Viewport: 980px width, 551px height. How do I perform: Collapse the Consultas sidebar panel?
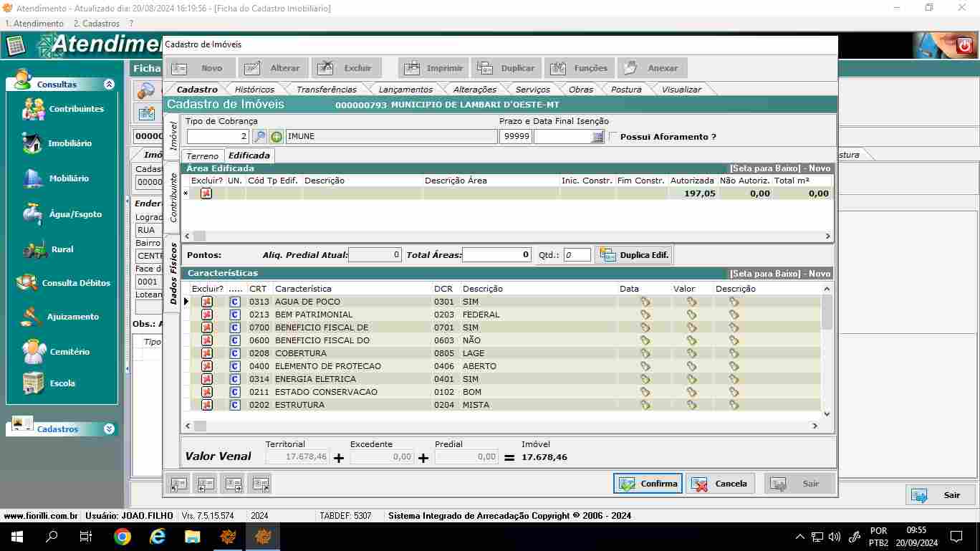tap(109, 85)
